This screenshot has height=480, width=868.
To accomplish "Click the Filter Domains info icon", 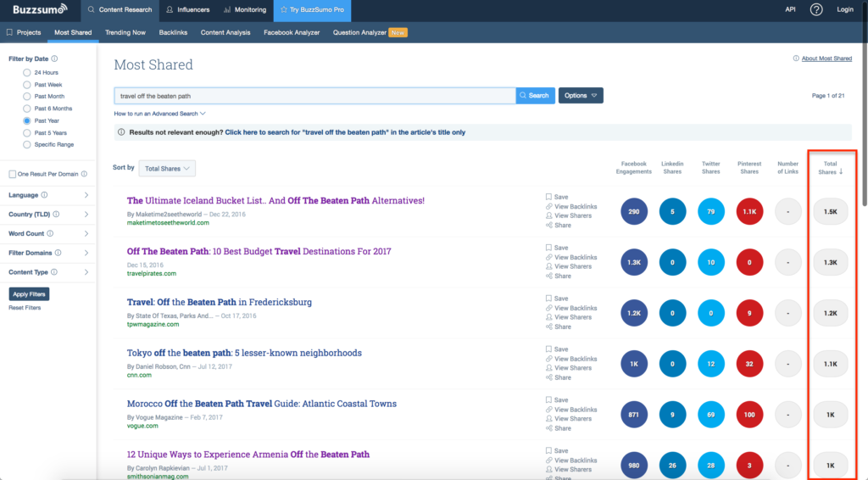I will (x=58, y=253).
